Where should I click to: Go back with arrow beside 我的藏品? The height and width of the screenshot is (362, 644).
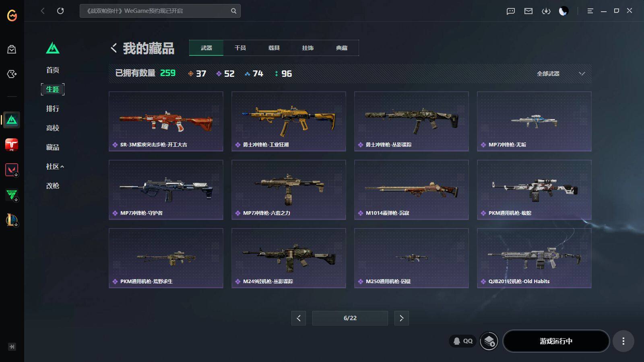[114, 48]
